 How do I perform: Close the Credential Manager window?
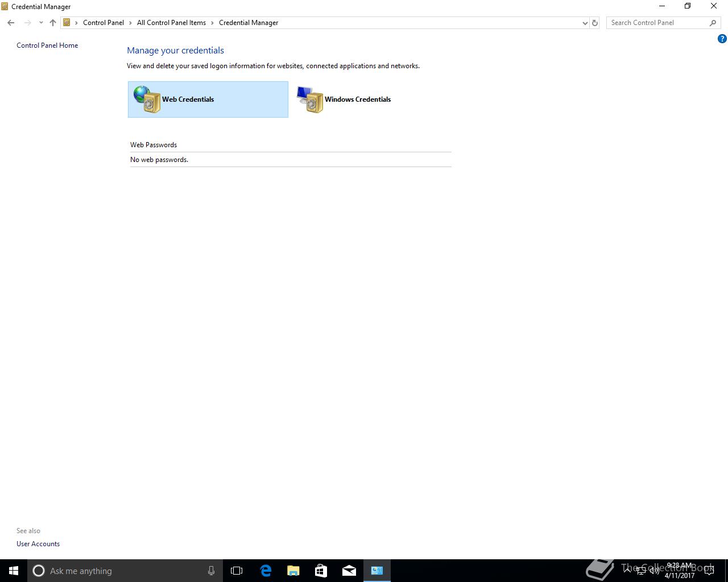coord(714,6)
